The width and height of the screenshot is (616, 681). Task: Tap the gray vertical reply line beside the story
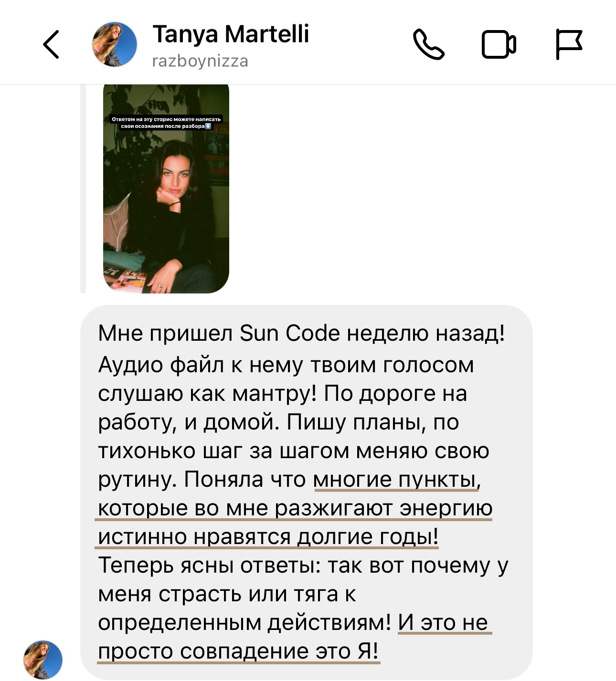coord(83,189)
